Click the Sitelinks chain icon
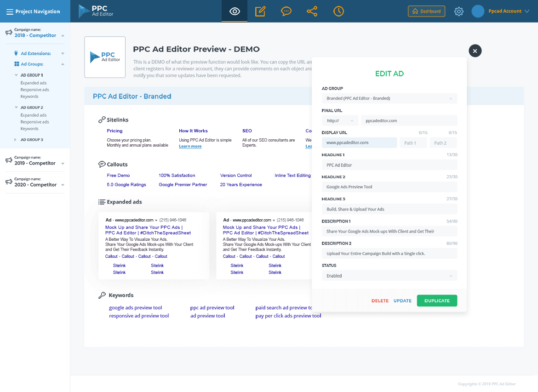 pyautogui.click(x=102, y=119)
